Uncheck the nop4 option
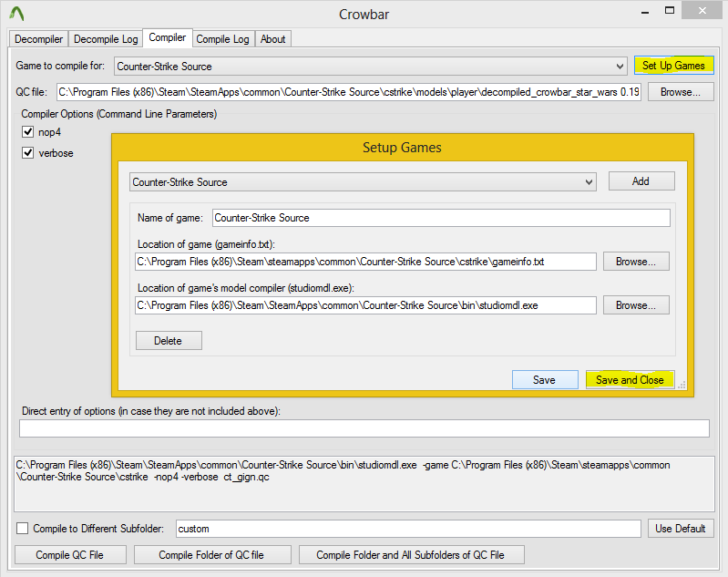Image resolution: width=728 pixels, height=577 pixels. click(28, 132)
